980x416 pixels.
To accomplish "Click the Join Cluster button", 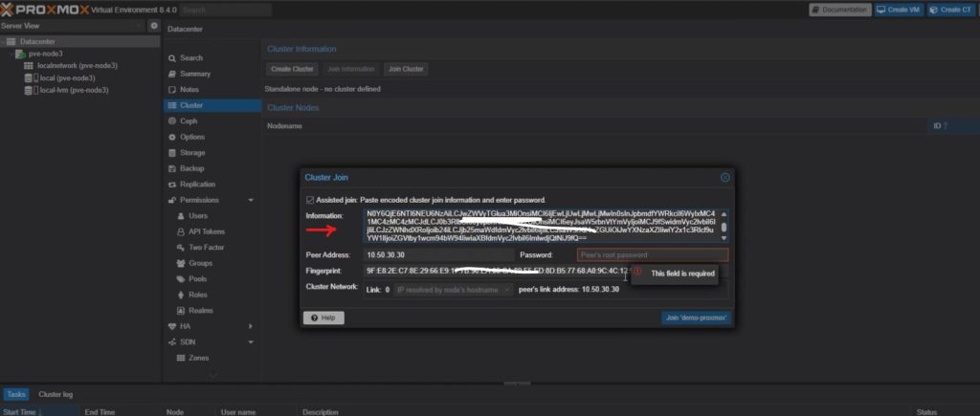I will [406, 69].
